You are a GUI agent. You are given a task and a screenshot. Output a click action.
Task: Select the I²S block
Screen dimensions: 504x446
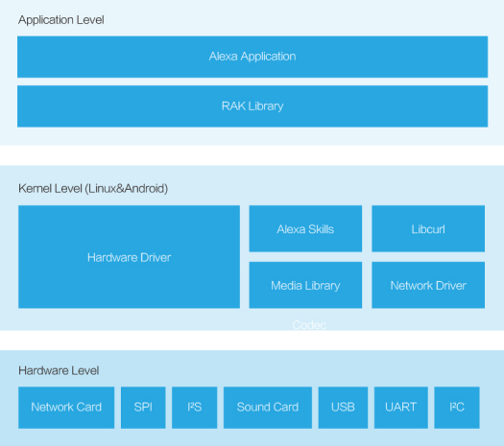coord(195,408)
